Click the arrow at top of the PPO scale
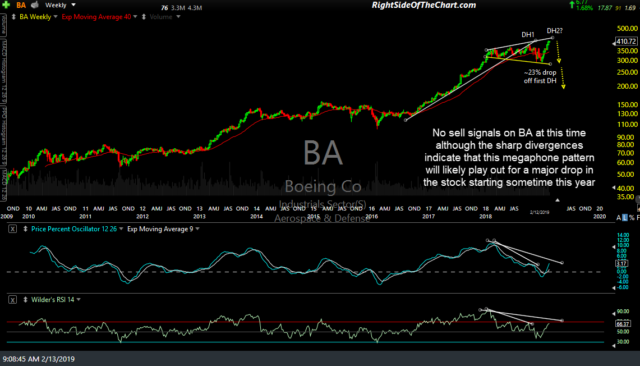The width and height of the screenshot is (640, 366). pyautogui.click(x=613, y=247)
